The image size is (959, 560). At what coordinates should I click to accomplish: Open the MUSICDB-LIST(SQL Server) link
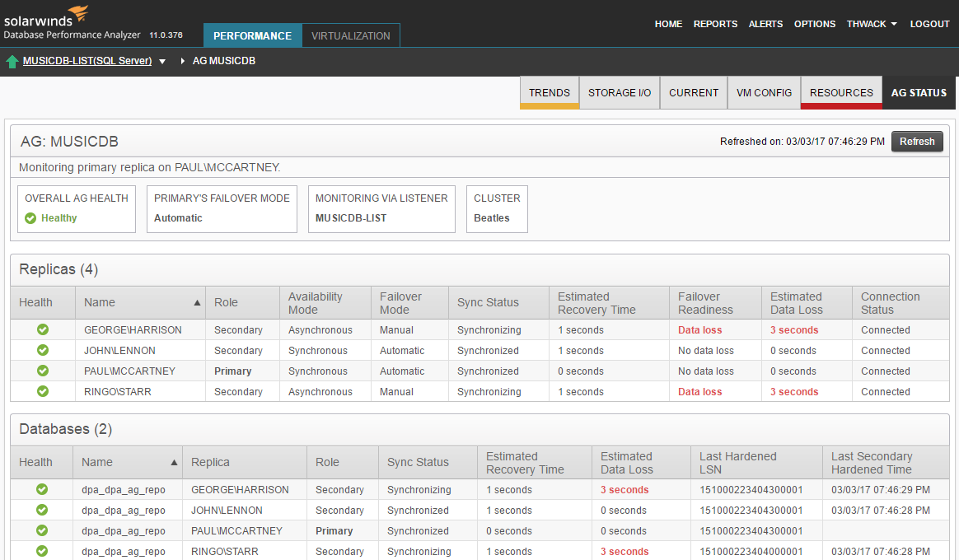coord(87,61)
